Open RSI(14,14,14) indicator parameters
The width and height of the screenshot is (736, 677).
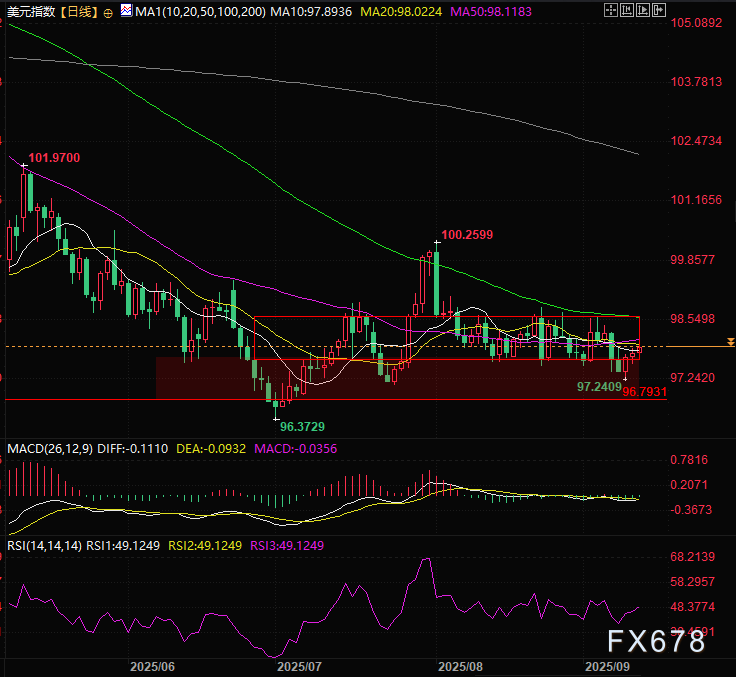pos(42,546)
